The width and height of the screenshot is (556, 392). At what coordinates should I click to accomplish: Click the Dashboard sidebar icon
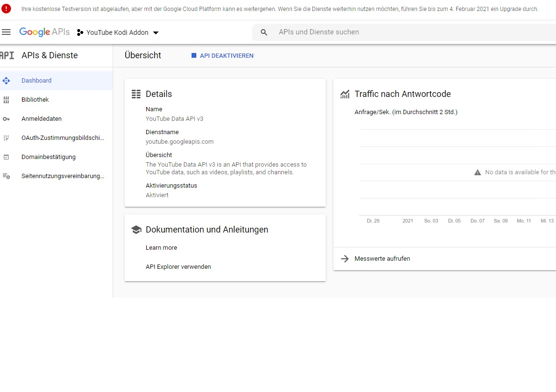6,81
